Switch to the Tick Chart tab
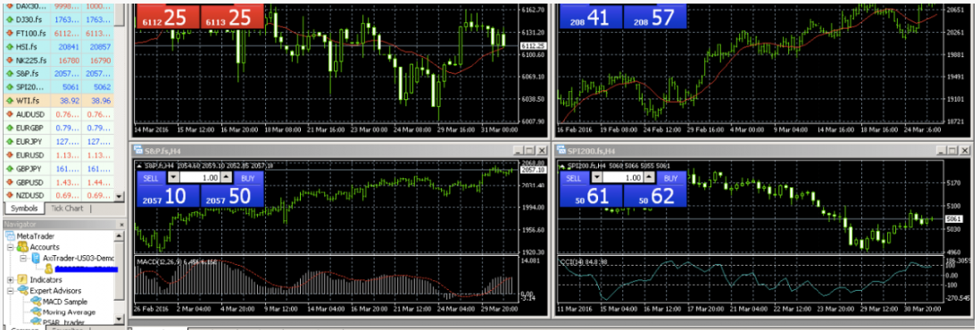Viewport: 980px width, 330px height. (x=67, y=208)
